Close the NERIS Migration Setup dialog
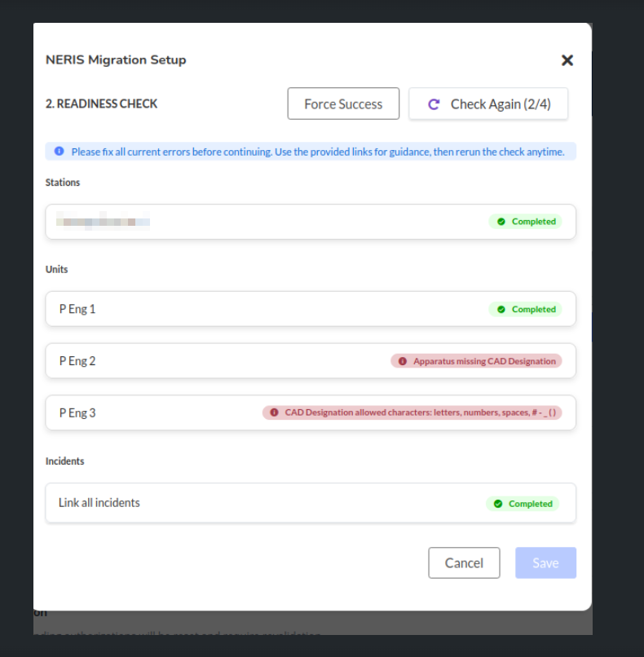 click(x=567, y=60)
